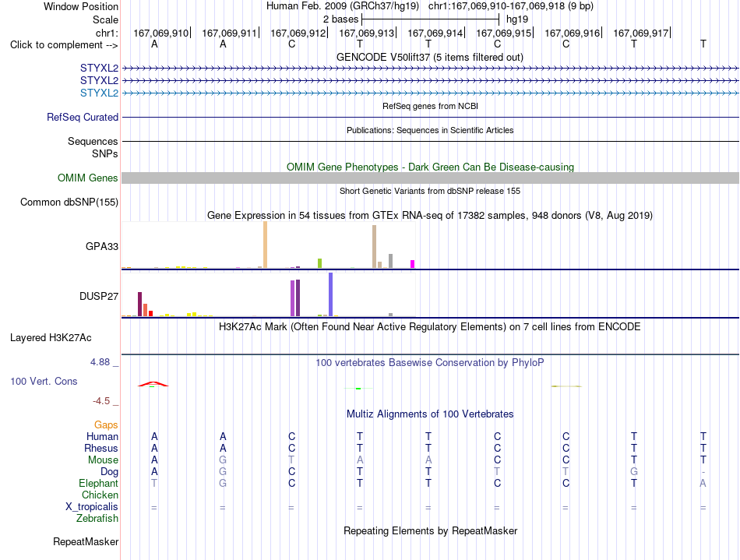Click the 100 Vert. Cons track label
This screenshot has width=740, height=560.
pos(44,381)
